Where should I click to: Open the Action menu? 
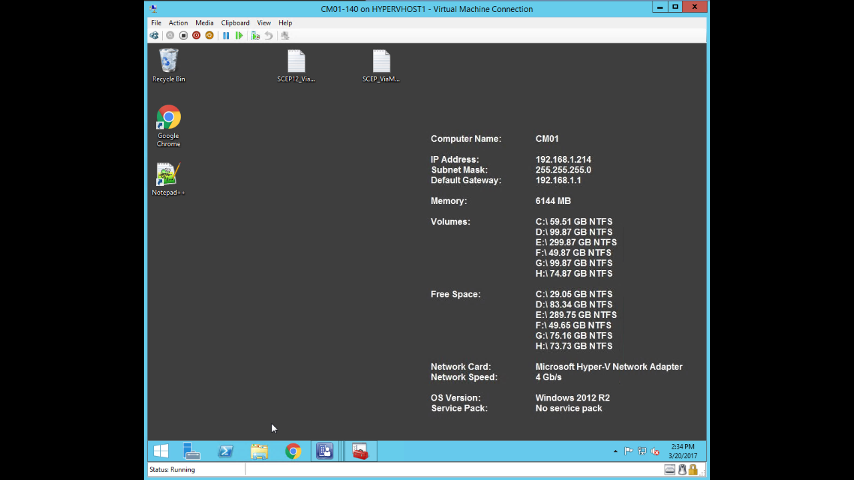click(x=178, y=22)
